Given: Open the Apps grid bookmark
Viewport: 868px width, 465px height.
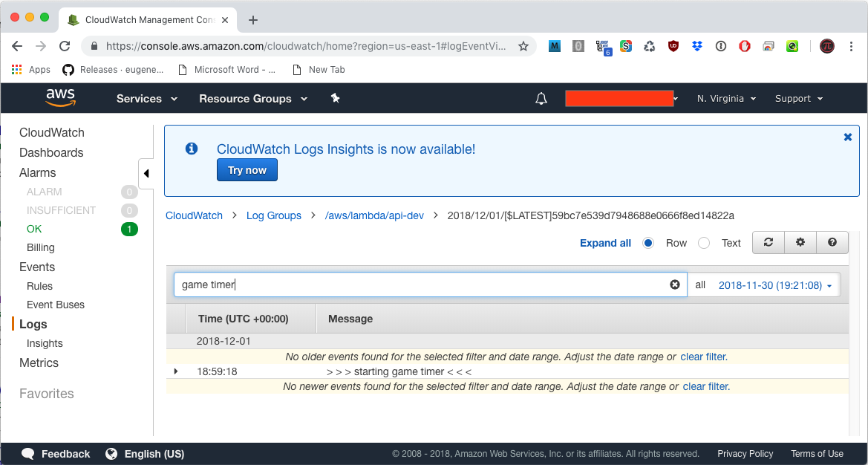Looking at the screenshot, I should pyautogui.click(x=31, y=70).
